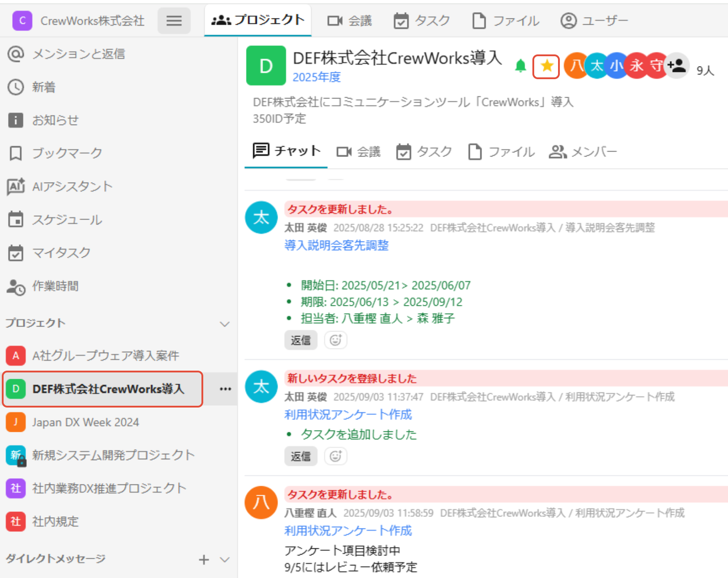Open the プロジェクト top tab
Viewport: 728px width, 578px height.
pos(258,20)
